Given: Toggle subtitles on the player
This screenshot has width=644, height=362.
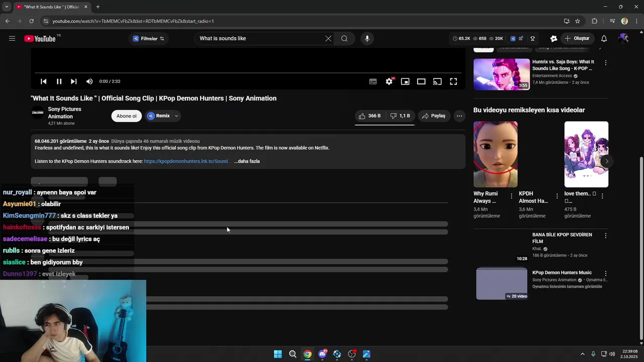Looking at the screenshot, I should click(x=373, y=81).
